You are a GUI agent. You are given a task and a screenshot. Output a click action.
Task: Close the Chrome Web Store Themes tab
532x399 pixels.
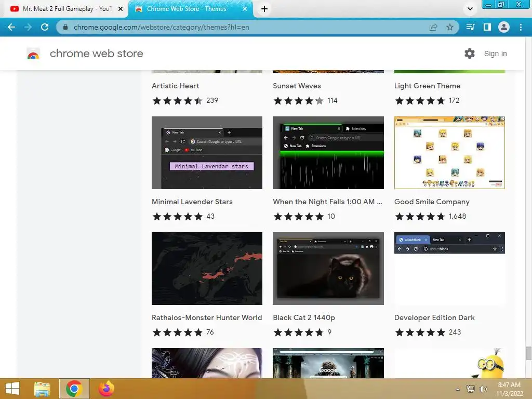click(x=245, y=9)
